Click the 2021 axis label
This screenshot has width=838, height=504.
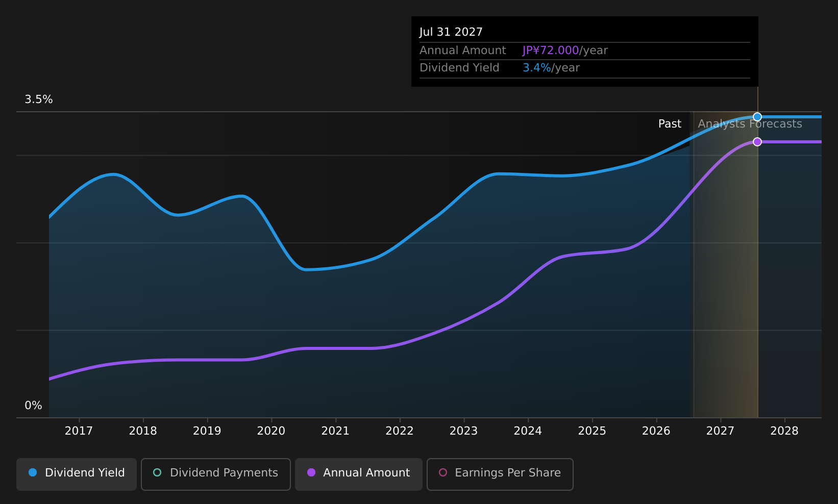pos(335,431)
